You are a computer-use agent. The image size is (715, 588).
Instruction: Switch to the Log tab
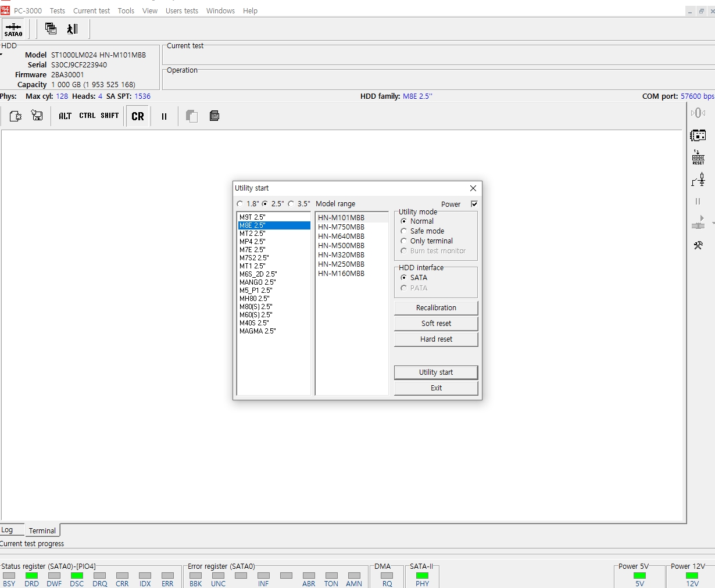8,530
